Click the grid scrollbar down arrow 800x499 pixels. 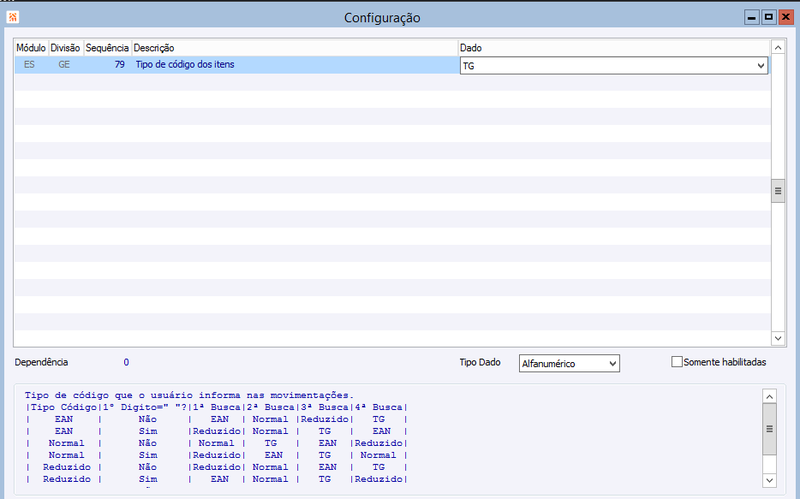click(x=777, y=339)
